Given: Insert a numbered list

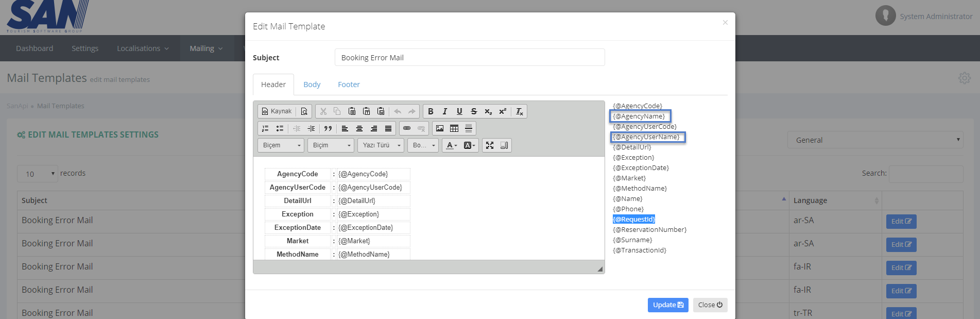Looking at the screenshot, I should tap(265, 128).
